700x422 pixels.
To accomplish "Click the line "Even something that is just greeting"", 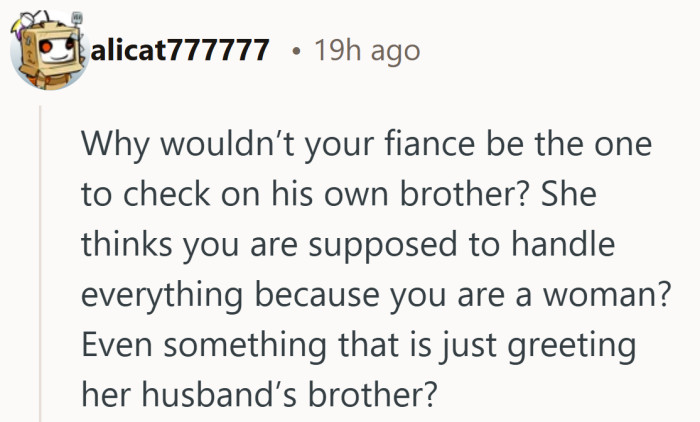I will click(x=358, y=347).
